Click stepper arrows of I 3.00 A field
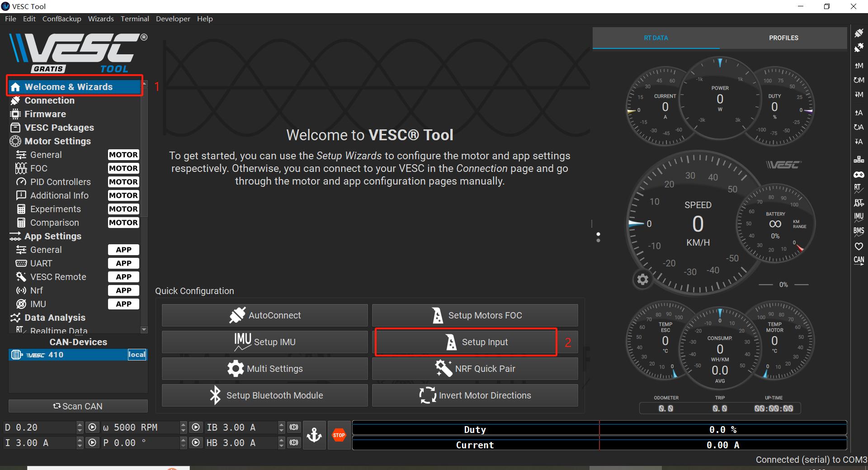 pyautogui.click(x=80, y=443)
